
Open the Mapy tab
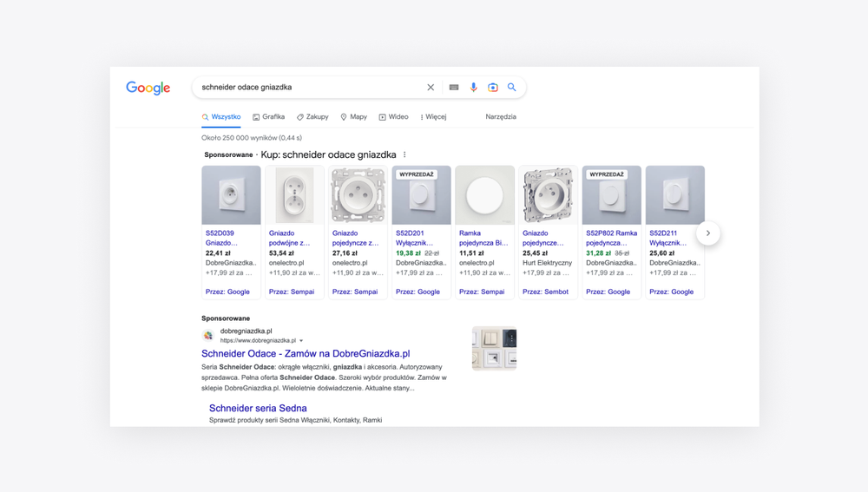pos(353,117)
